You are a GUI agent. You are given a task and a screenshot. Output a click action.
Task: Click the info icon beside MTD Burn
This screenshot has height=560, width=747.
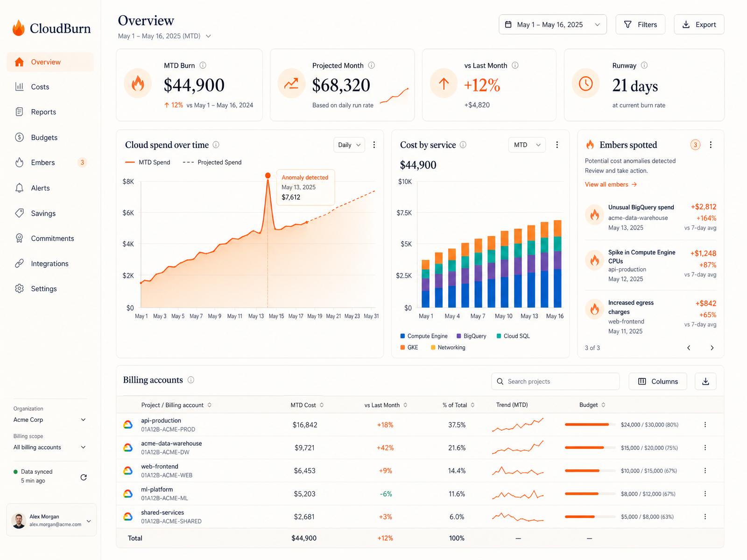pyautogui.click(x=203, y=65)
